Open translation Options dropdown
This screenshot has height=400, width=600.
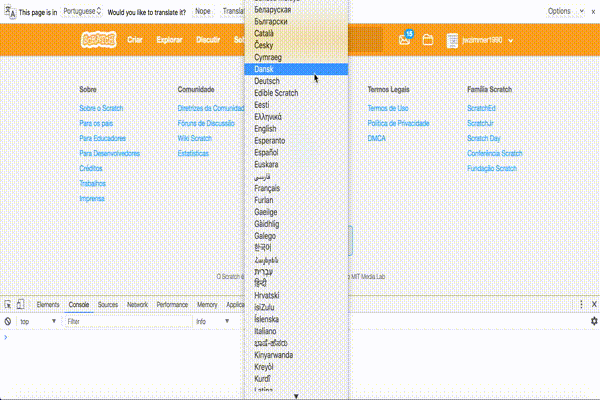(x=566, y=11)
